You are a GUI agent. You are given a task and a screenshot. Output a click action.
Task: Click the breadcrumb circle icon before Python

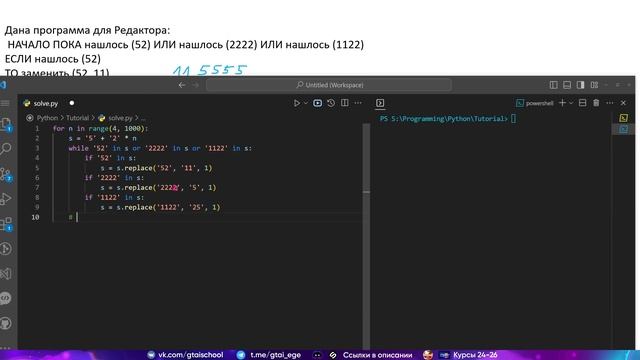click(x=29, y=118)
